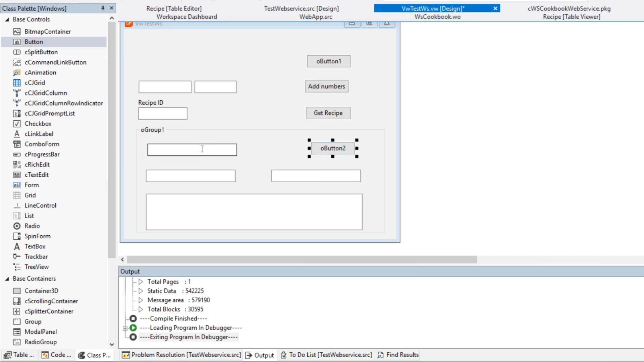644x362 pixels.
Task: Select the TreeView control icon
Action: coord(17,267)
